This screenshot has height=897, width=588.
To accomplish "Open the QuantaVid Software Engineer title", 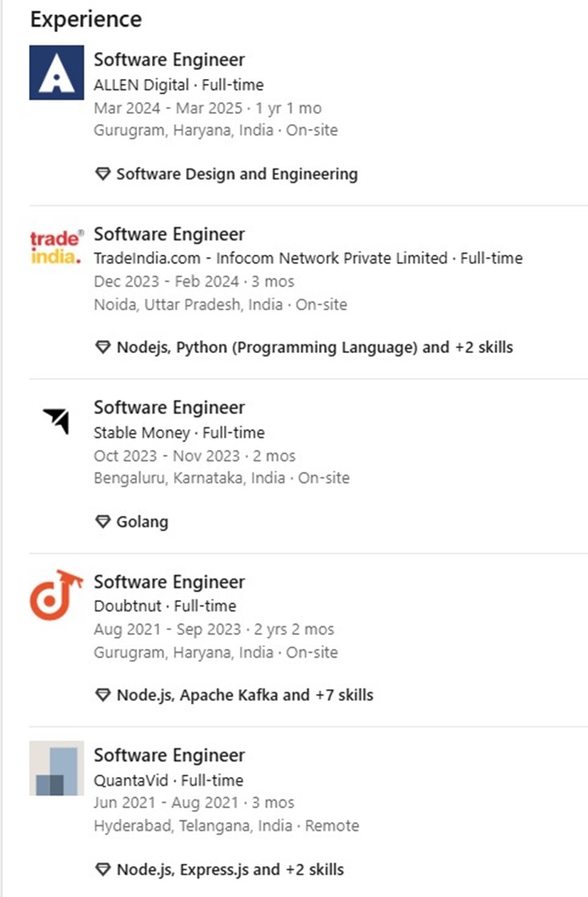I will click(169, 755).
